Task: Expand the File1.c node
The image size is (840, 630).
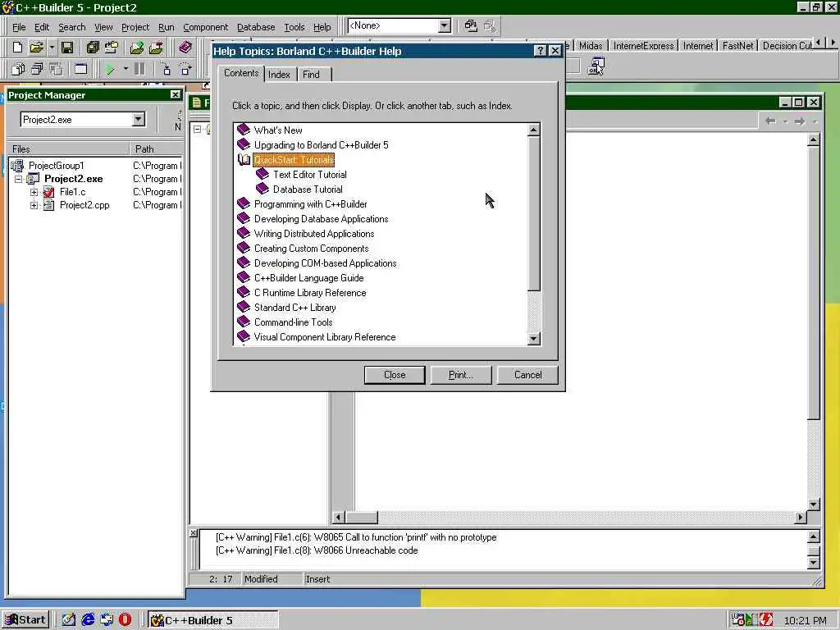Action: pyautogui.click(x=34, y=192)
